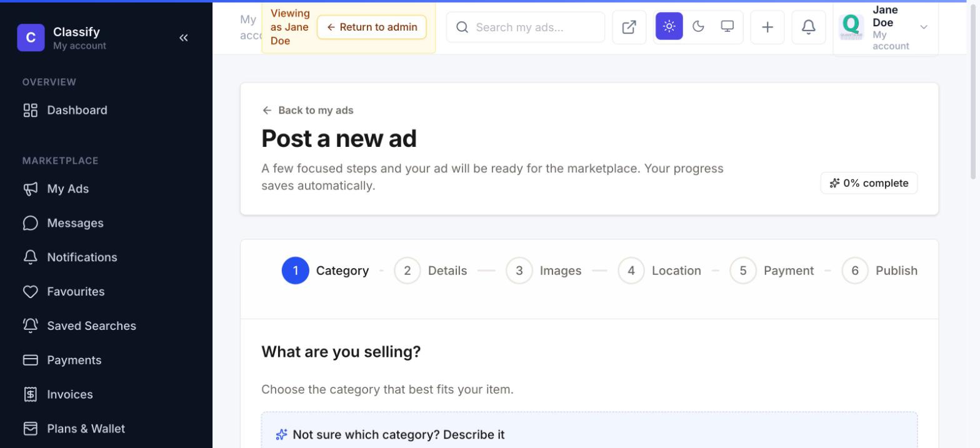980x448 pixels.
Task: Click Jane Doe avatar image
Action: pyautogui.click(x=851, y=27)
